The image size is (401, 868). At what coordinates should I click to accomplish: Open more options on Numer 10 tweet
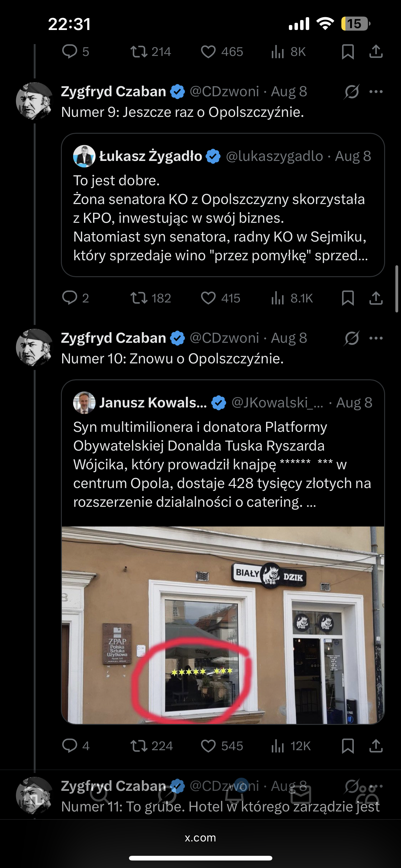tap(376, 338)
